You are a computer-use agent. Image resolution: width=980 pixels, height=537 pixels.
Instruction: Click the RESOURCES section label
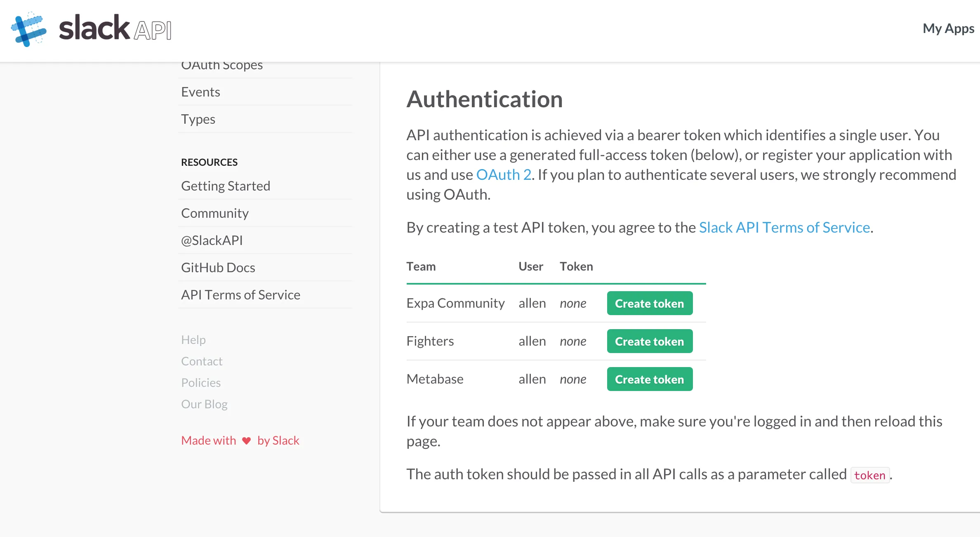[209, 162]
